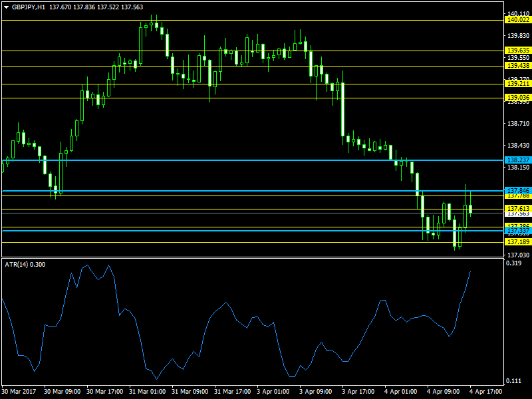
Task: Select the blue 138.237 price level tag
Action: click(x=518, y=160)
